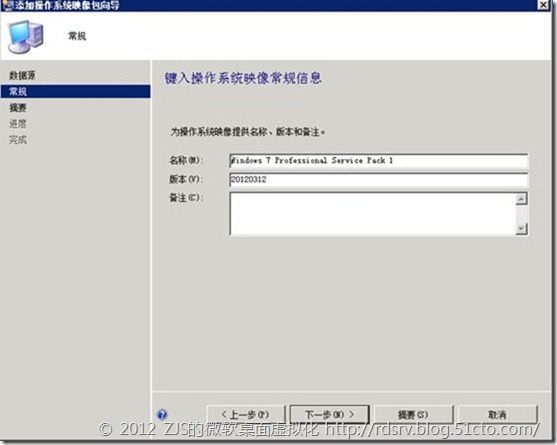The height and width of the screenshot is (445, 557).
Task: Close the wizard window
Action: coord(544,5)
